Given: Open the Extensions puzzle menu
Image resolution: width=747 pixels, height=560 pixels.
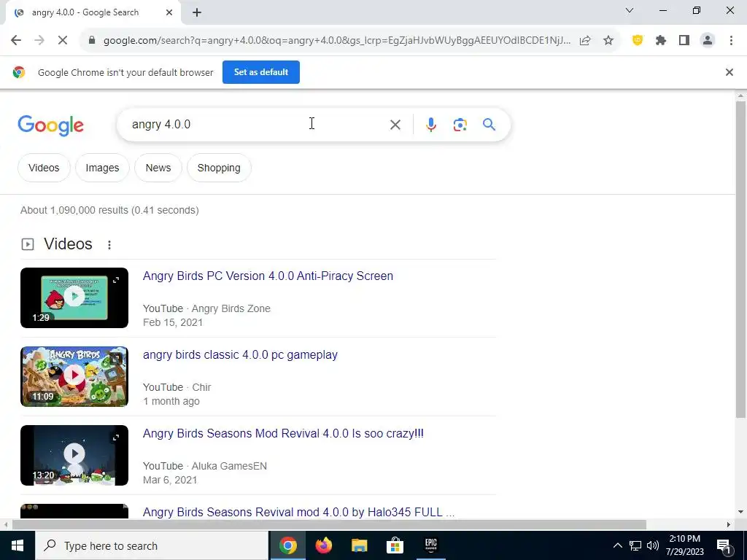Looking at the screenshot, I should [661, 41].
